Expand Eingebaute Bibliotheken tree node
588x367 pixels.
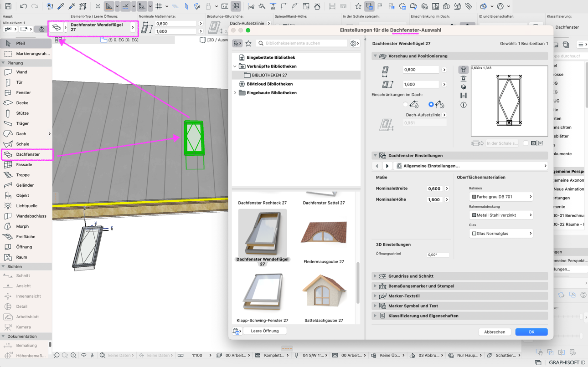(235, 93)
